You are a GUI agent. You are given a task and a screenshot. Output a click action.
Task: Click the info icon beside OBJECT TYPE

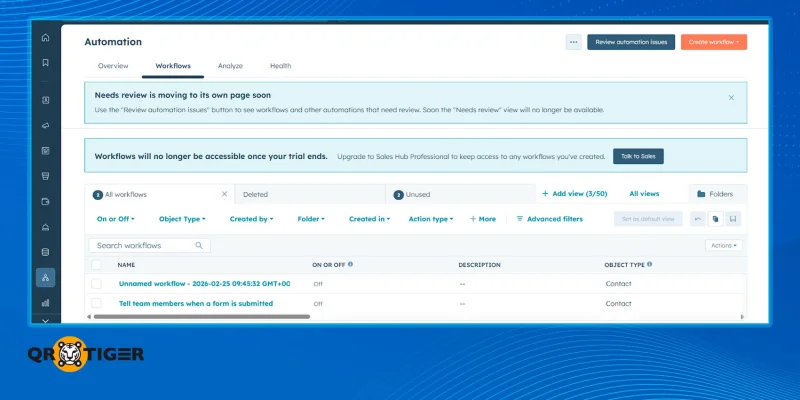point(649,264)
